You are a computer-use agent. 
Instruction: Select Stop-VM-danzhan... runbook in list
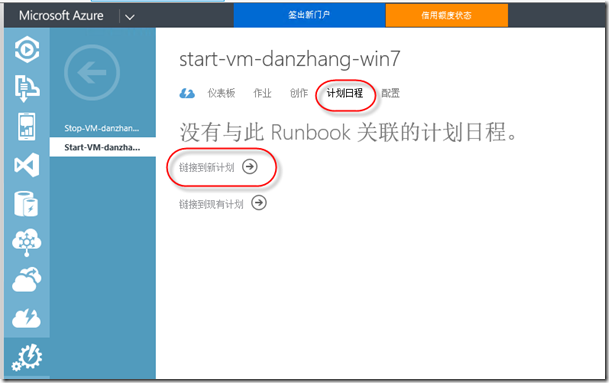[x=103, y=128]
